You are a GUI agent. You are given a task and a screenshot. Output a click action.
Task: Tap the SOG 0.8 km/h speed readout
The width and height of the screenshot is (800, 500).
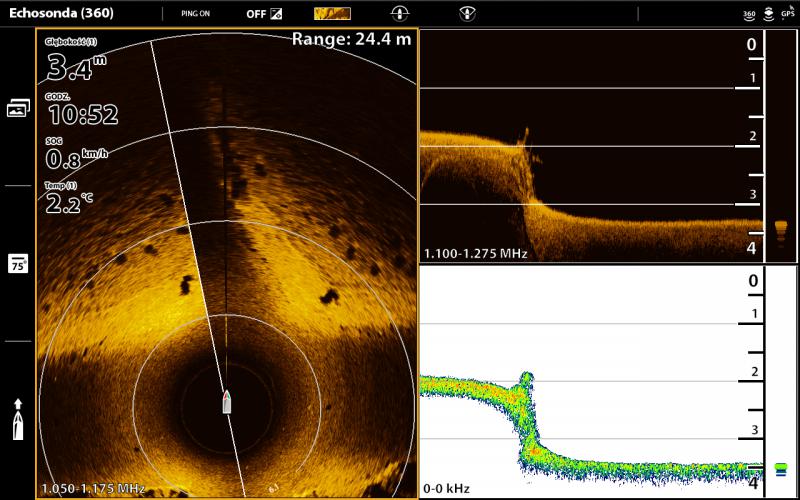click(75, 156)
